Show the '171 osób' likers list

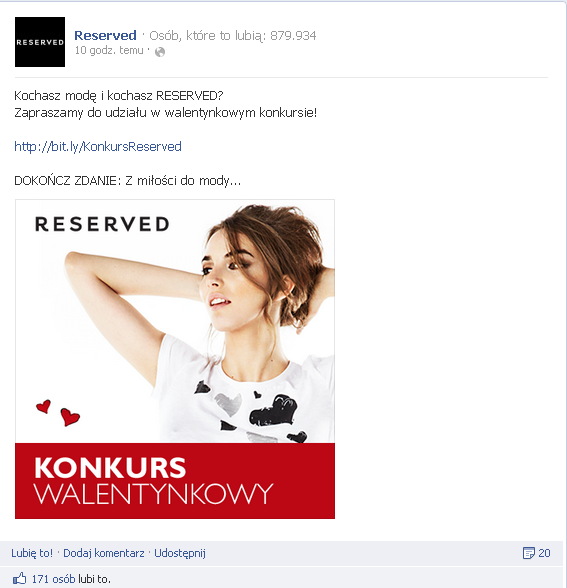point(53,579)
